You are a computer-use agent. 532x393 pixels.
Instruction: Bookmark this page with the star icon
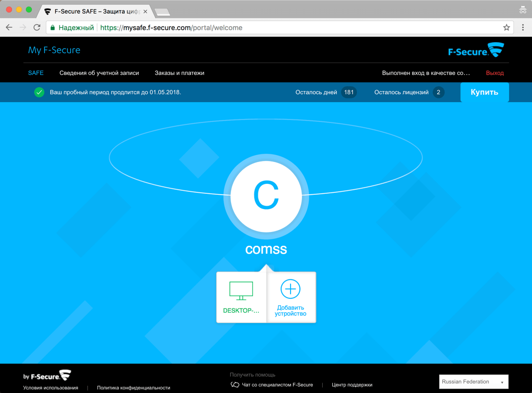[506, 27]
